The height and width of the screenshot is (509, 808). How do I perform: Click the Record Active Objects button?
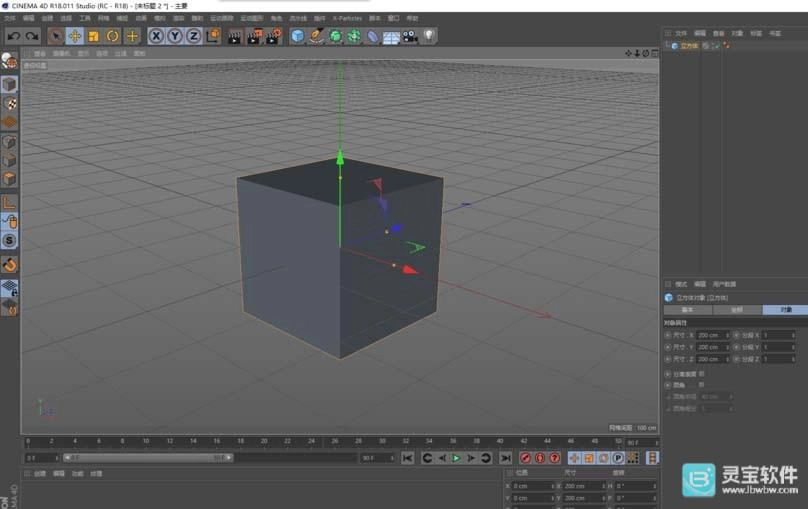pos(525,458)
